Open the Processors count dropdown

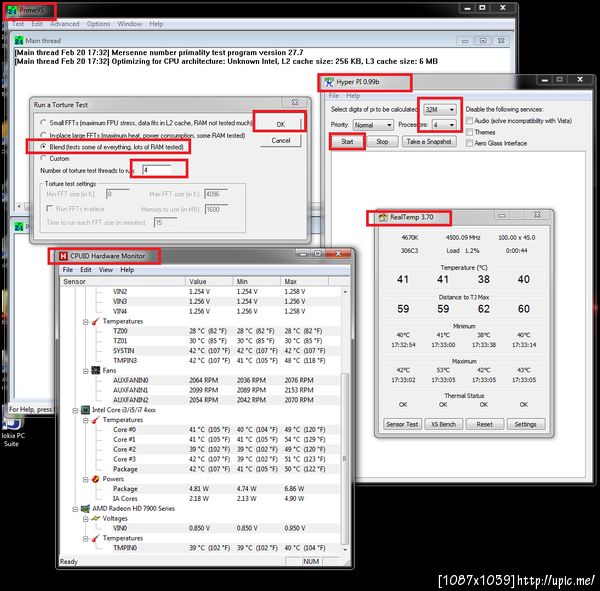[444, 125]
